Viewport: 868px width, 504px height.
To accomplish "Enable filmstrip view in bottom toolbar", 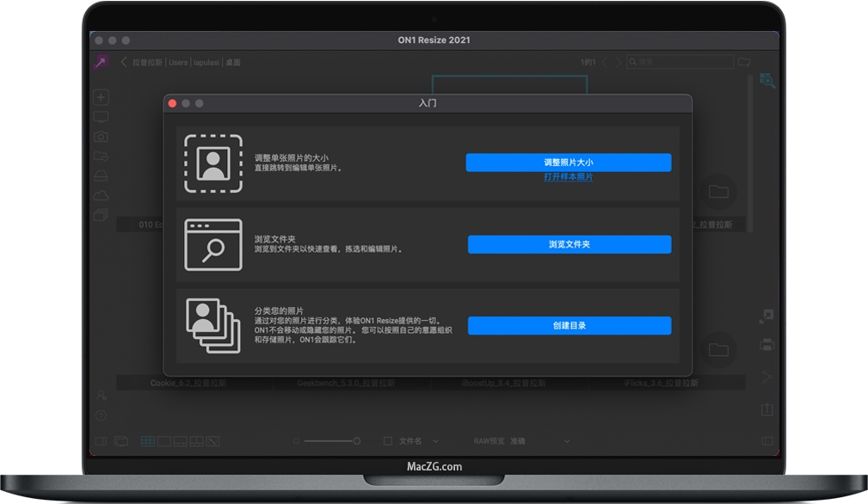I will click(x=182, y=440).
